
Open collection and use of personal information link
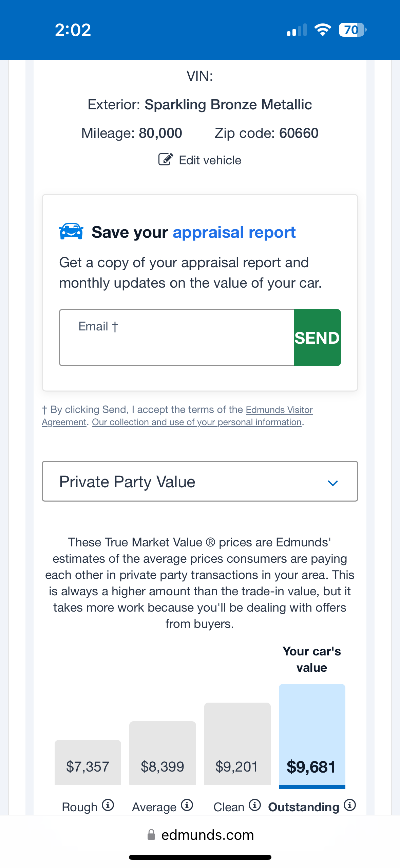197,422
